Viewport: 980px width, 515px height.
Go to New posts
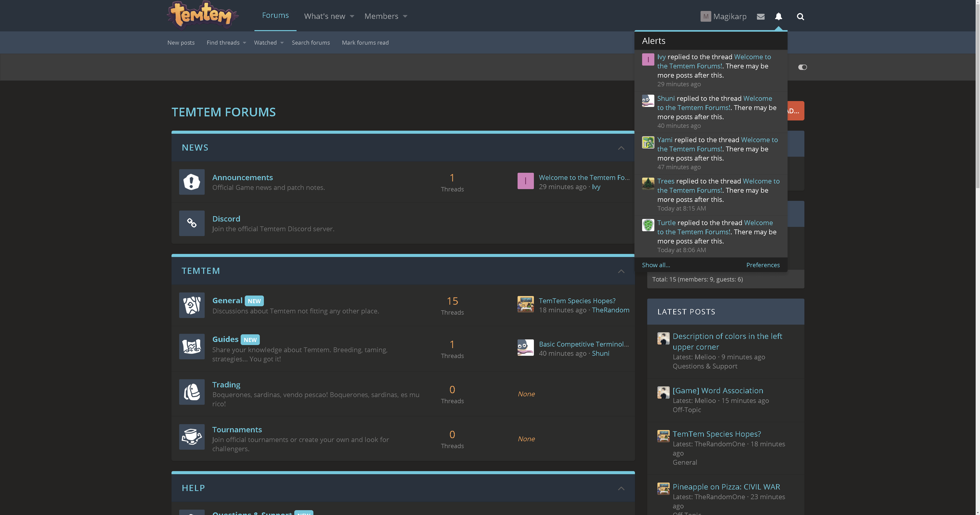[x=181, y=43]
